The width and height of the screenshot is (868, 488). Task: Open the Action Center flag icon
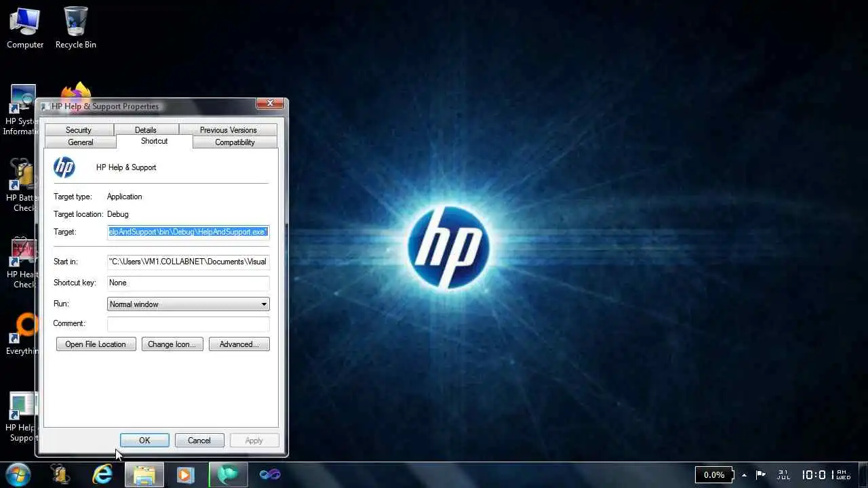(x=761, y=474)
